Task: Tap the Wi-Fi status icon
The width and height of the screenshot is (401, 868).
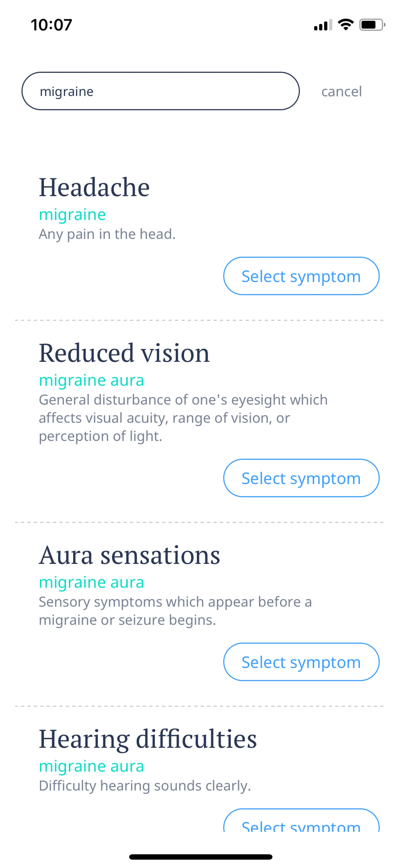Action: 346,25
